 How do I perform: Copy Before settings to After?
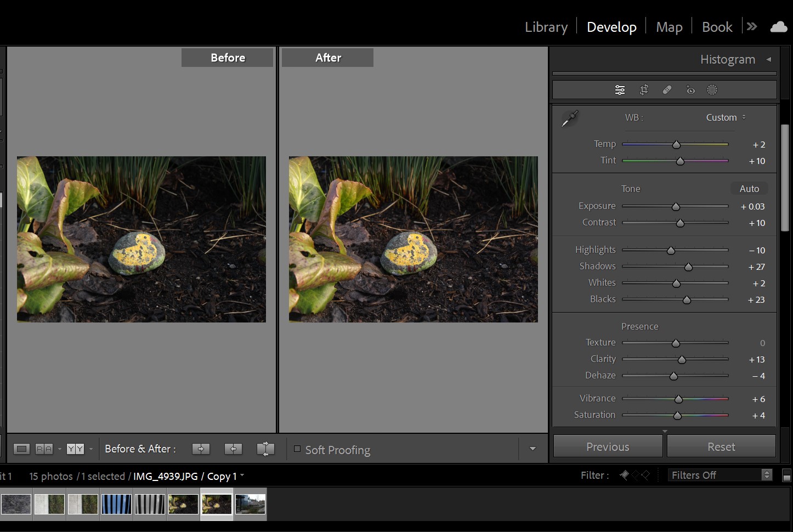click(x=201, y=449)
